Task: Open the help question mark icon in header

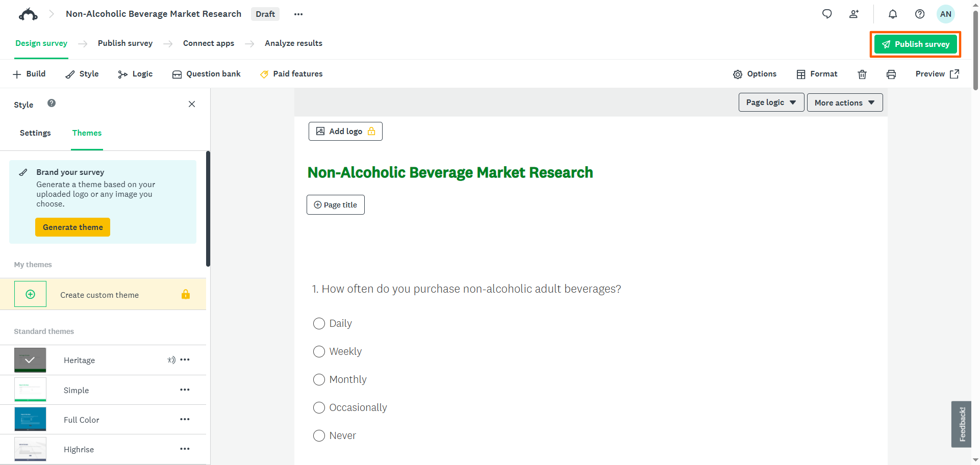Action: click(920, 14)
